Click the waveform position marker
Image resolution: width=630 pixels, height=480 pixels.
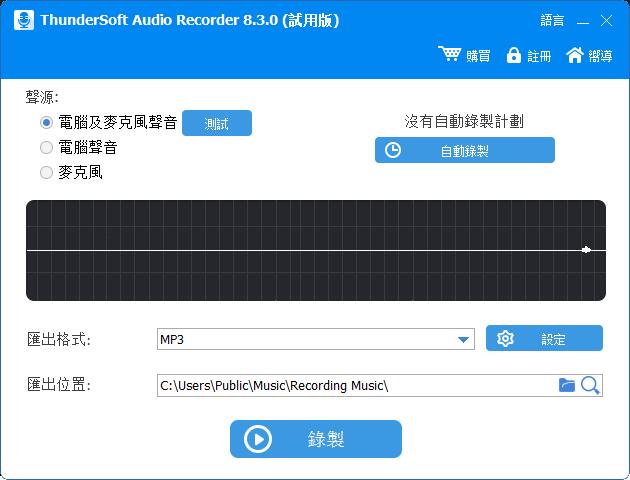pyautogui.click(x=586, y=250)
